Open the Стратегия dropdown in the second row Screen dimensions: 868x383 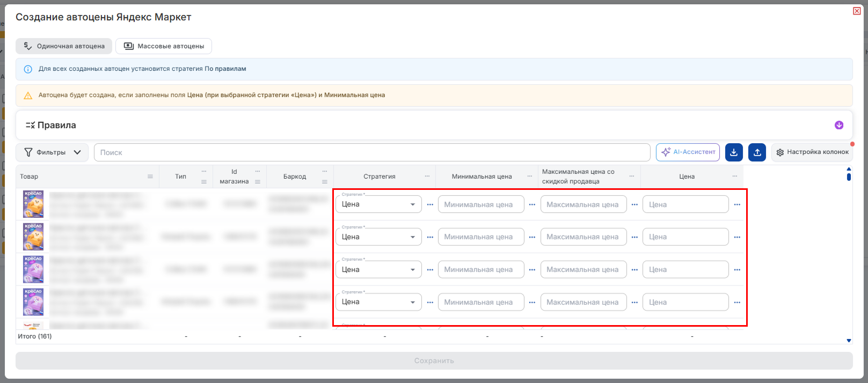[x=379, y=237]
